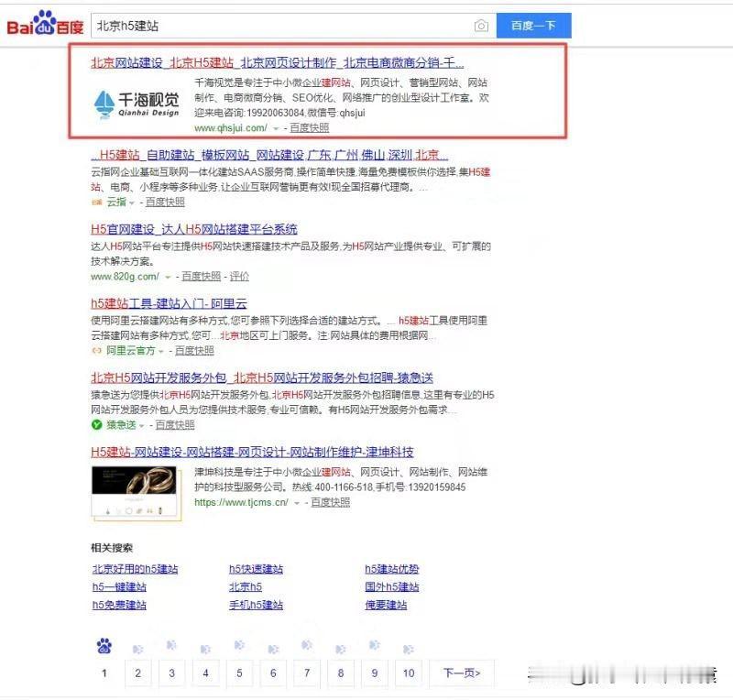Click the 云指 source name
Screen dimensions: 733x700
pos(116,202)
